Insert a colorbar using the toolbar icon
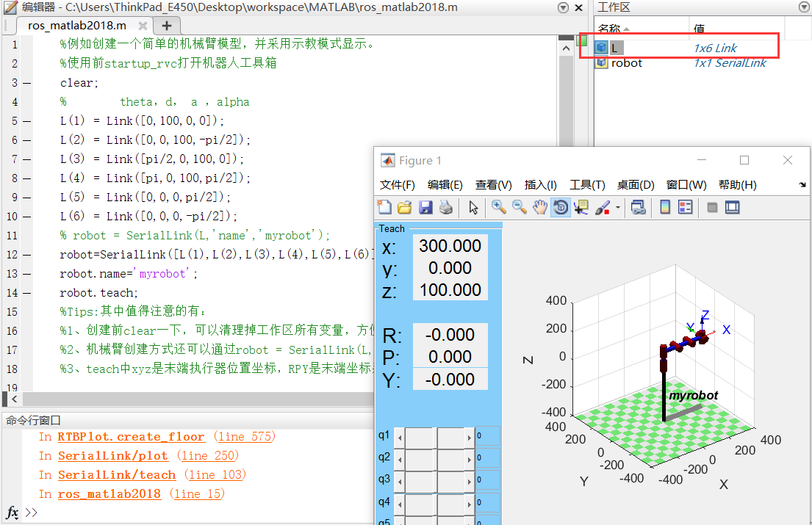Viewport: 812px width, 525px height. [x=665, y=207]
